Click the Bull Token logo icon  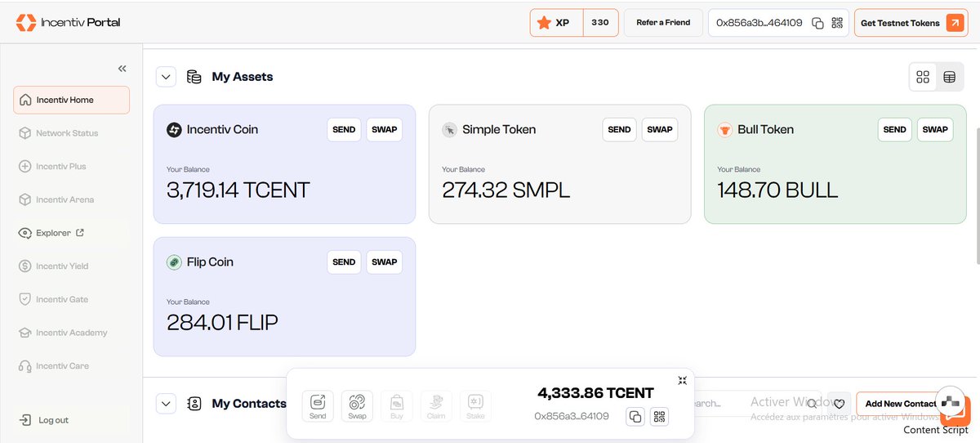[x=724, y=129]
